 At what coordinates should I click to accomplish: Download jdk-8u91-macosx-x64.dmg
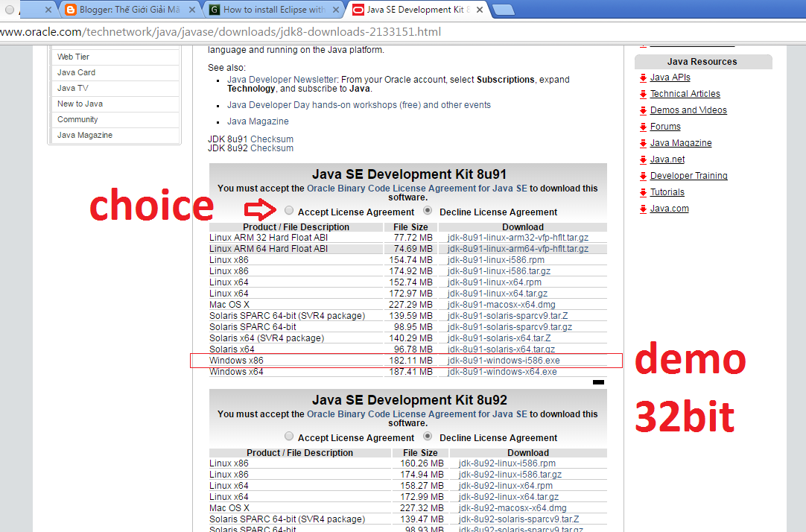501,304
